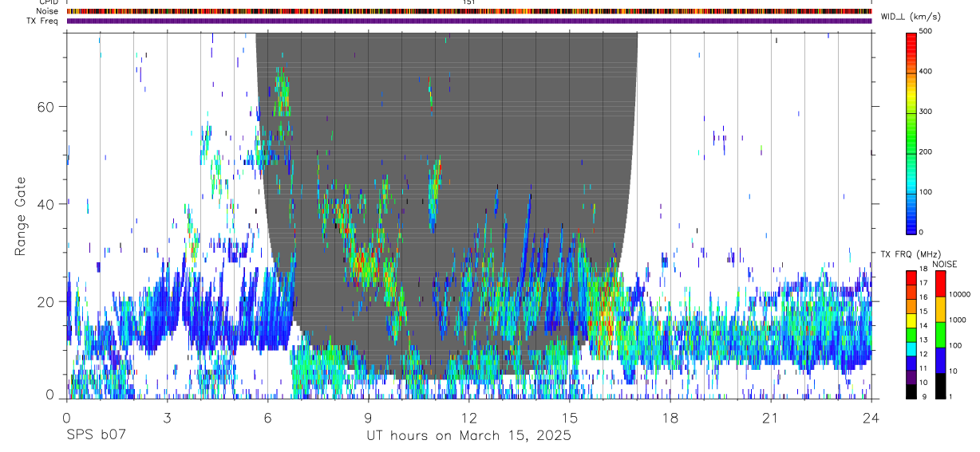980x452 pixels.
Task: Pick the green segment of the NOISE color bar
Action: click(x=940, y=334)
